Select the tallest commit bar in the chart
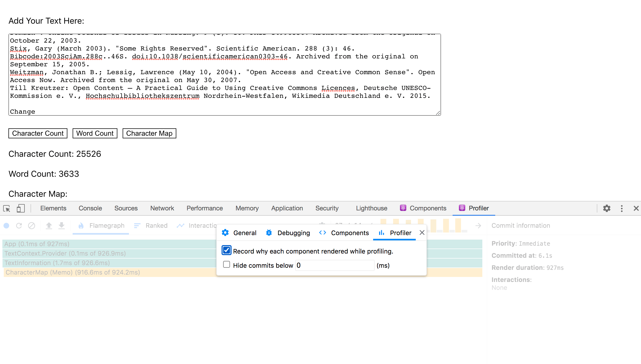Screen dimensions: 641x364 [458, 225]
